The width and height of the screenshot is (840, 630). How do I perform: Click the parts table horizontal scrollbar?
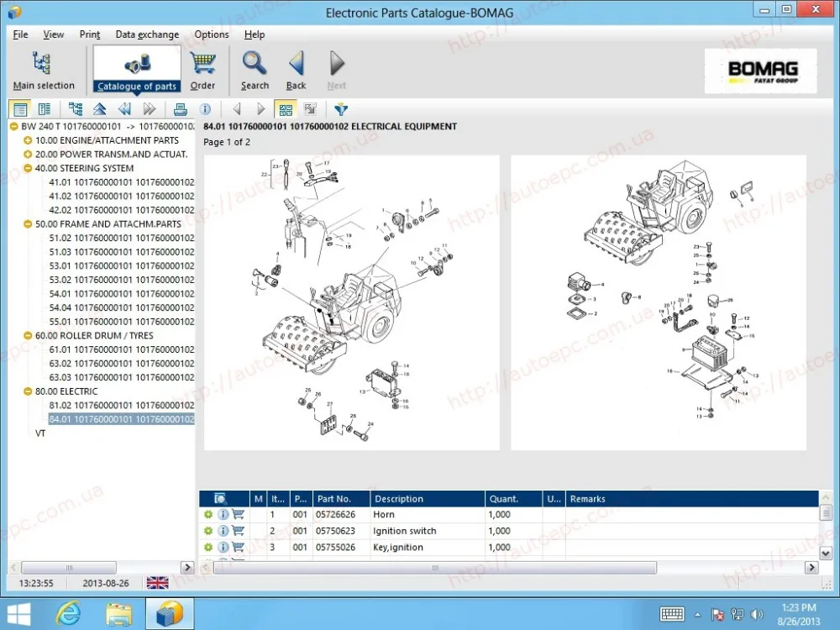tap(435, 567)
